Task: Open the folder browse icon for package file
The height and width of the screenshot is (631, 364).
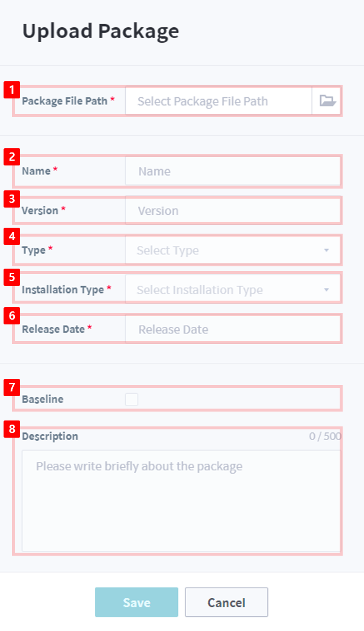Action: (326, 101)
